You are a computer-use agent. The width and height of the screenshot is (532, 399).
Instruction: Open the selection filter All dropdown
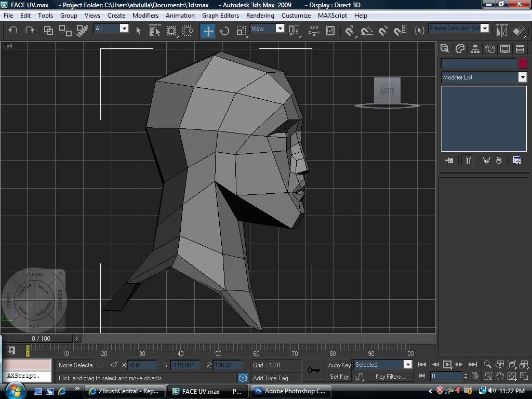[x=124, y=29]
